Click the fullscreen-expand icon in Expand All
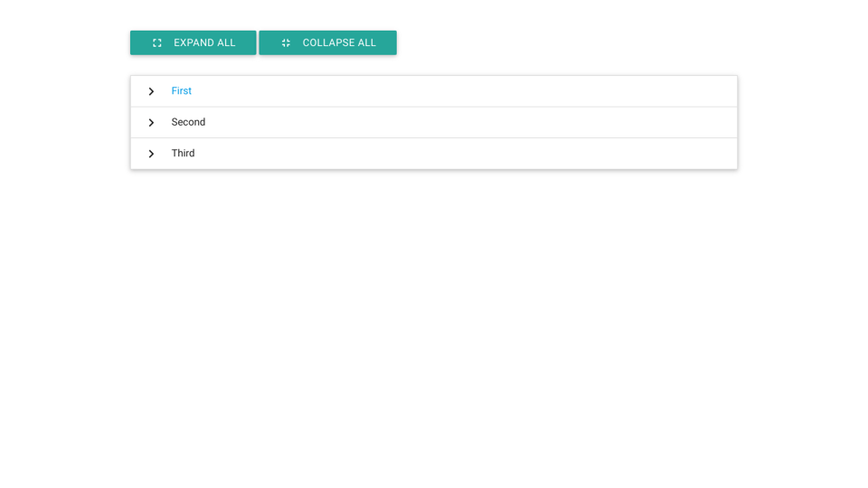868x488 pixels. pyautogui.click(x=157, y=43)
